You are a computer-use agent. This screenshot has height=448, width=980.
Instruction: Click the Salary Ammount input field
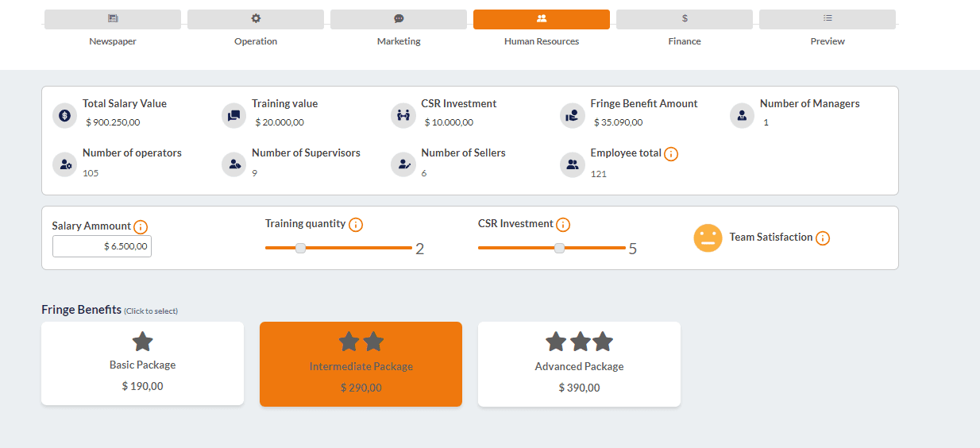tap(102, 246)
